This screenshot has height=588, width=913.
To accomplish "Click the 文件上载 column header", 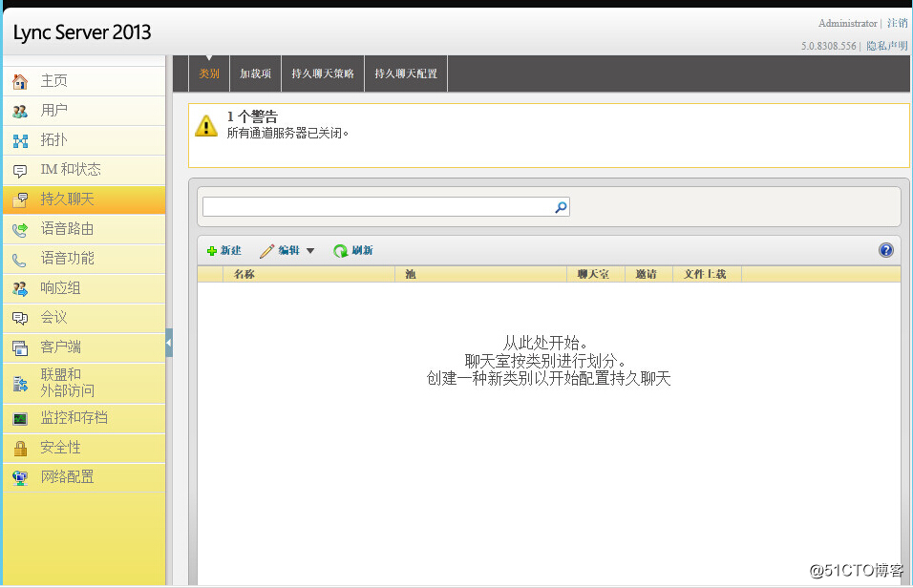I will [705, 274].
